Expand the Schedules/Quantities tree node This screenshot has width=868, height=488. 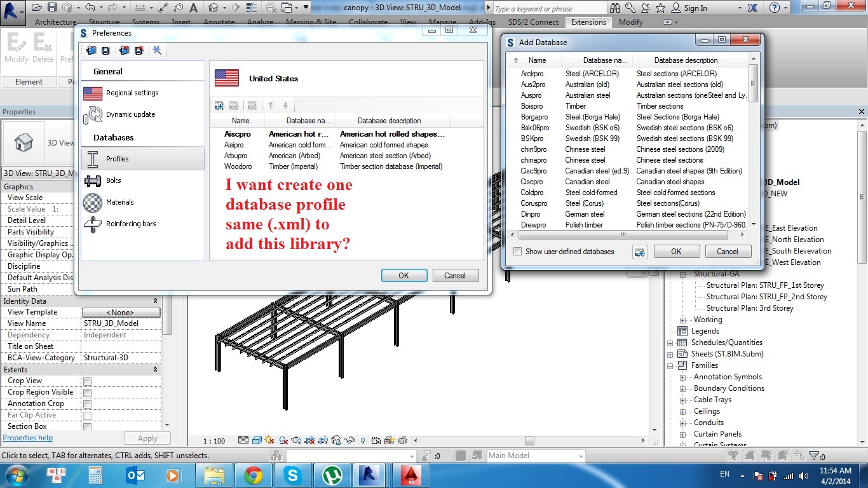pyautogui.click(x=670, y=342)
